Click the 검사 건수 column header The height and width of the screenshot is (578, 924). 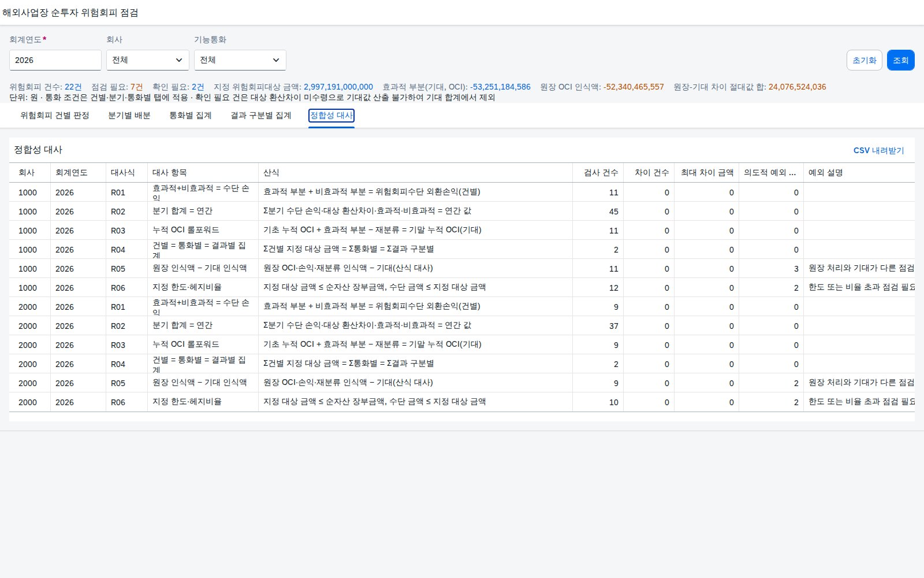coord(598,173)
